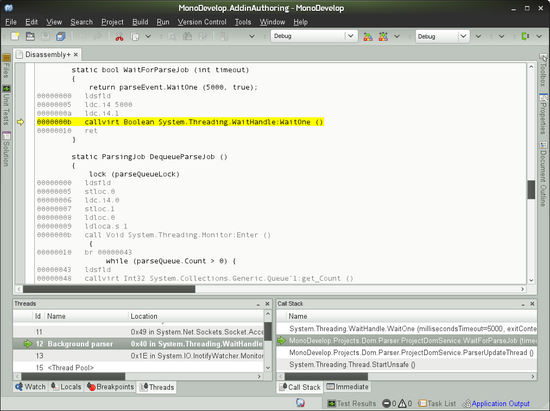Click the Cut scissors icon
The height and width of the screenshot is (411, 550).
click(x=119, y=36)
